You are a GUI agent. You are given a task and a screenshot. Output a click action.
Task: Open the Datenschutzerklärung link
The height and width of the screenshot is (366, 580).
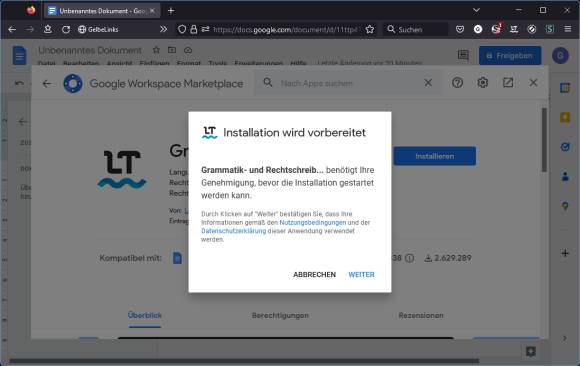tap(233, 231)
